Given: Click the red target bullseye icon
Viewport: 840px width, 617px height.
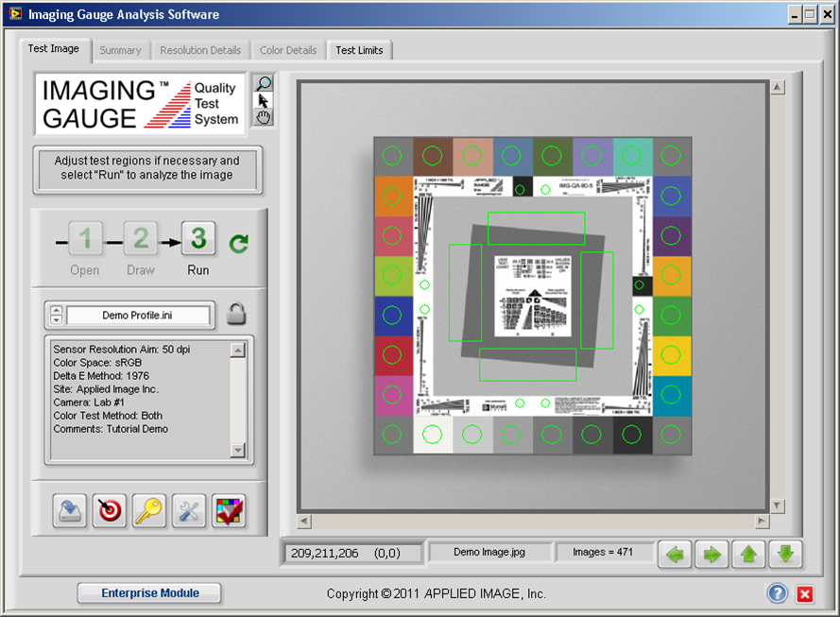Looking at the screenshot, I should (x=110, y=510).
